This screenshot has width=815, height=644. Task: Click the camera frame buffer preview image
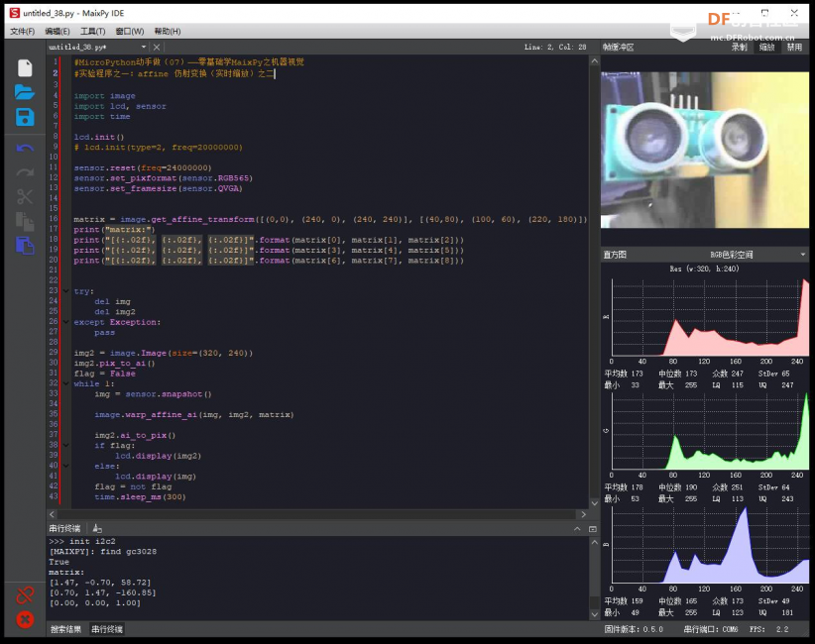click(705, 150)
